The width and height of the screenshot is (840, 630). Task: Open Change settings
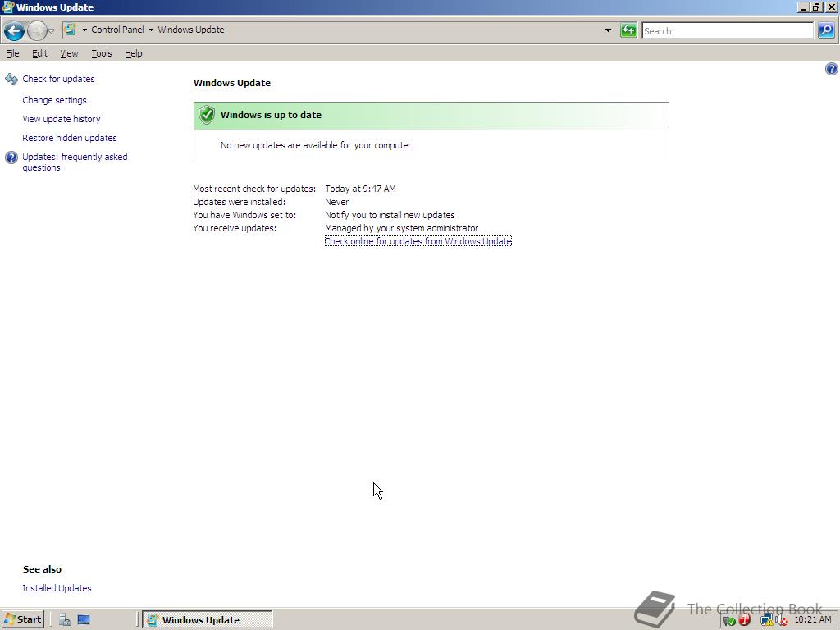tap(54, 100)
